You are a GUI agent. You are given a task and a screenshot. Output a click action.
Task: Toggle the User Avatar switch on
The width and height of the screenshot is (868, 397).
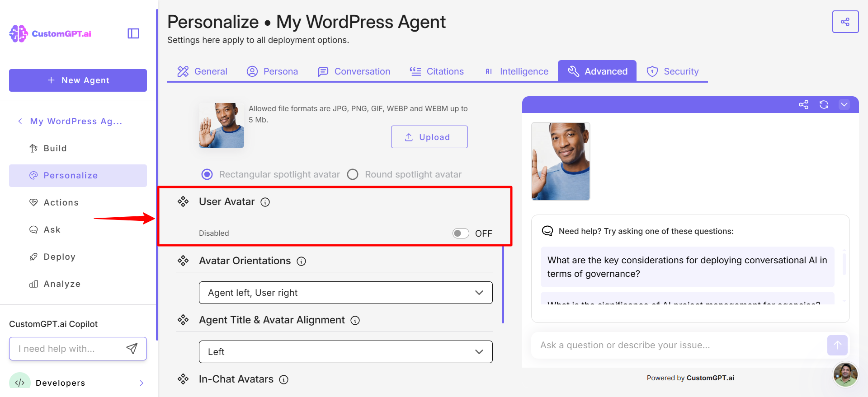point(461,233)
